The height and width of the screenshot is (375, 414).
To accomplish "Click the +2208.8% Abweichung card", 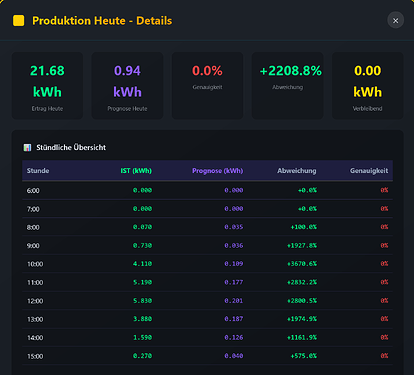I will click(287, 85).
